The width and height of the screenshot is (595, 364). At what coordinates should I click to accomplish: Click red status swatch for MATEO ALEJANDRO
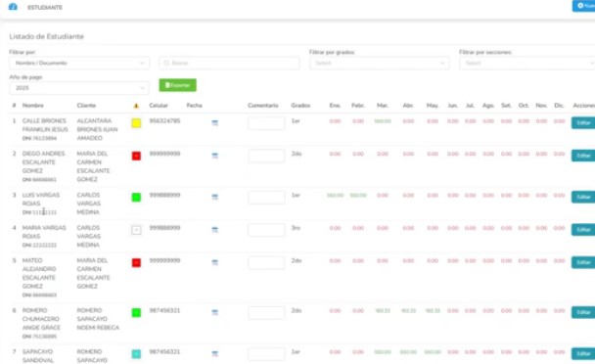(x=136, y=262)
